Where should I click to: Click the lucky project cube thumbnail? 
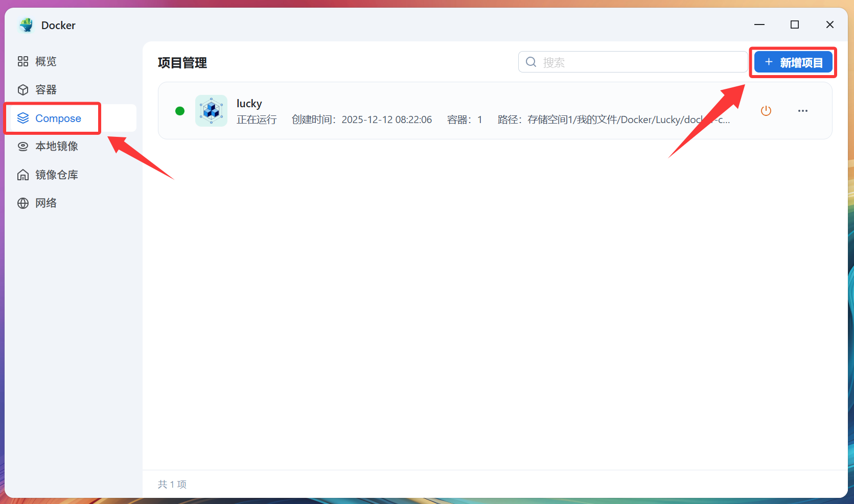[x=211, y=111]
